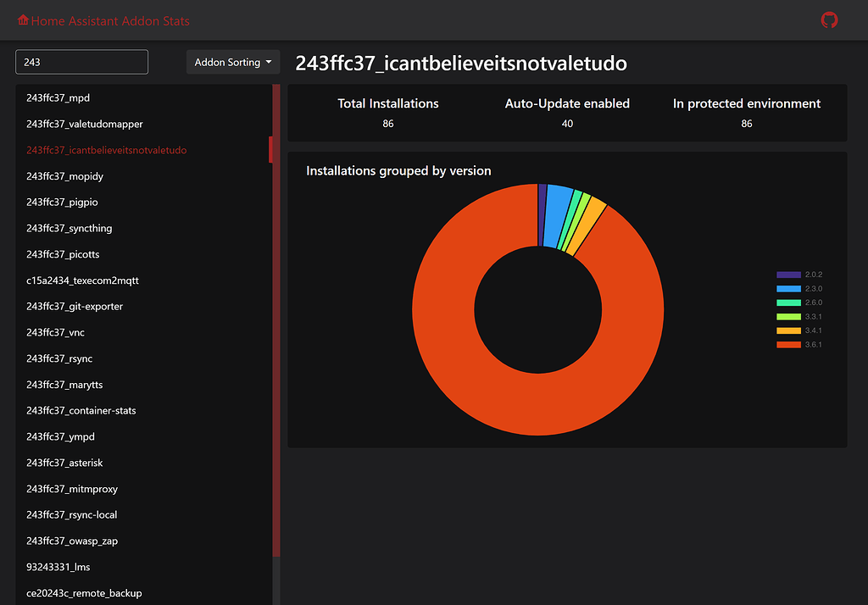Select 243ffc37_git-exporter addon

[75, 306]
